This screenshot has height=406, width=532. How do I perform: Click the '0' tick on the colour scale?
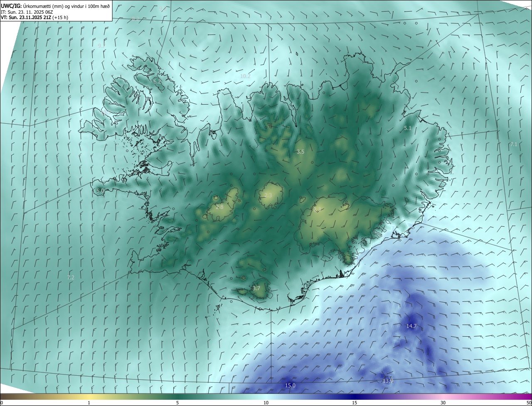(x=2, y=403)
